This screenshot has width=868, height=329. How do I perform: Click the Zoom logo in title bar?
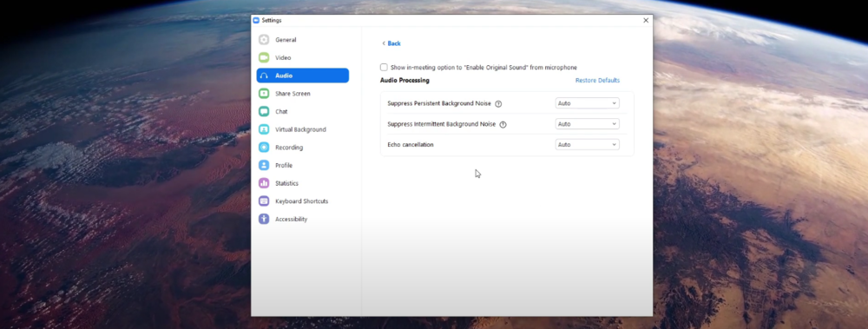click(256, 21)
